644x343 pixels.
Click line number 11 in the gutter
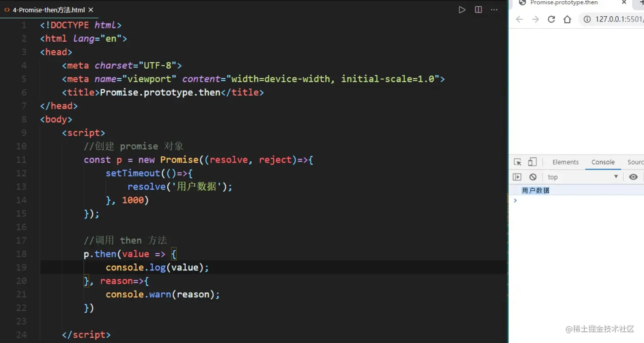pos(21,160)
